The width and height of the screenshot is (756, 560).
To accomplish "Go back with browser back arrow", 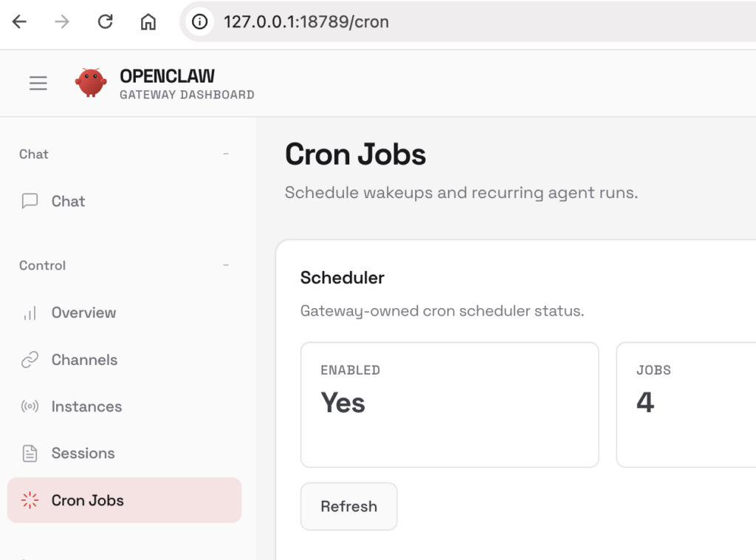I will tap(19, 21).
